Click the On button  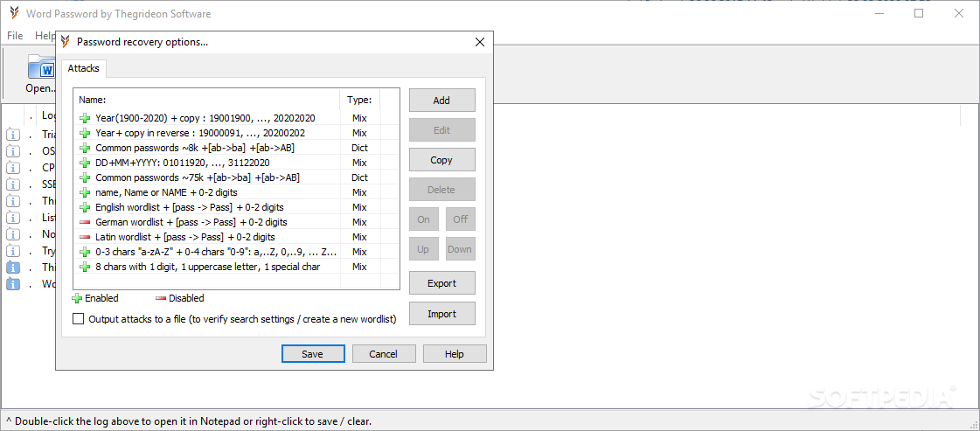pyautogui.click(x=424, y=219)
